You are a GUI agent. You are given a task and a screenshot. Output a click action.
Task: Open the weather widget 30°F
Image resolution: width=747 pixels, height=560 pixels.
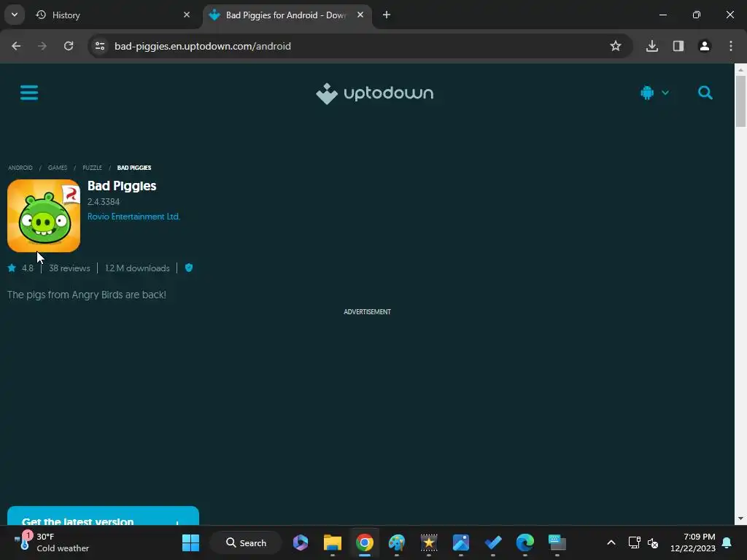[53, 542]
